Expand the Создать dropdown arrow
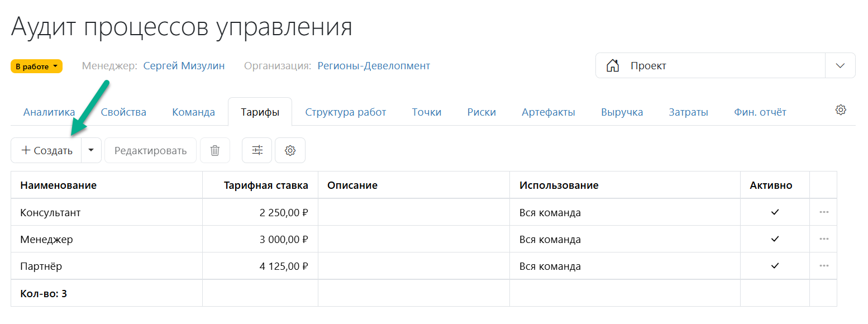Image resolution: width=868 pixels, height=324 pixels. point(92,150)
